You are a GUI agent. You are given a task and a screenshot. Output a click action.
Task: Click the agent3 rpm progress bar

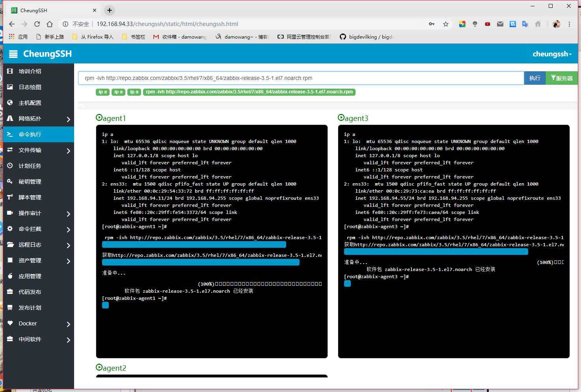(x=436, y=252)
